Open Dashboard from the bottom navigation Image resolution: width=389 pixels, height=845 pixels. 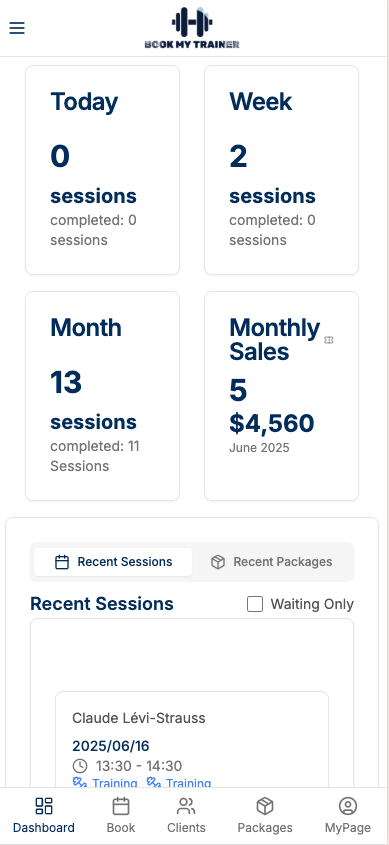tap(44, 816)
